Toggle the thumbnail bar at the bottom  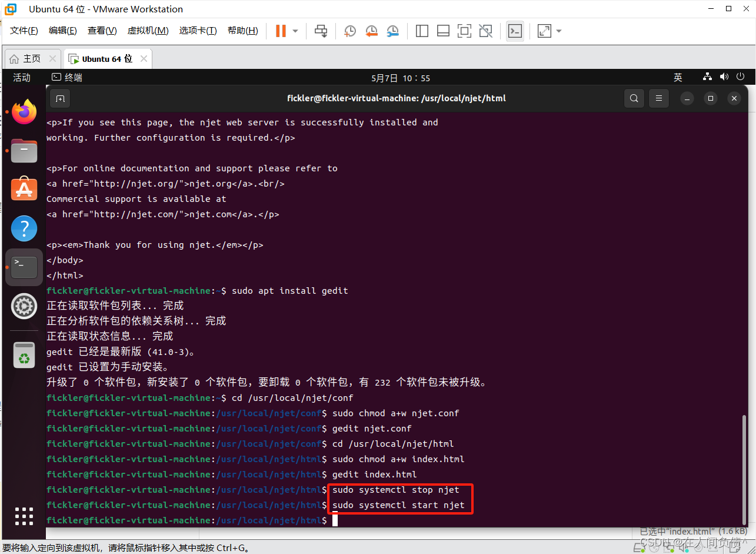pyautogui.click(x=443, y=31)
